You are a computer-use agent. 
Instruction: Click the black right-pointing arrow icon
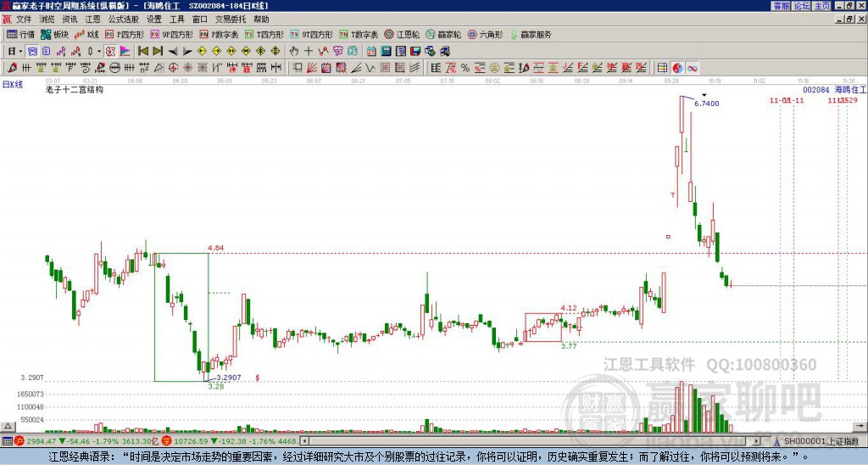coord(187,52)
